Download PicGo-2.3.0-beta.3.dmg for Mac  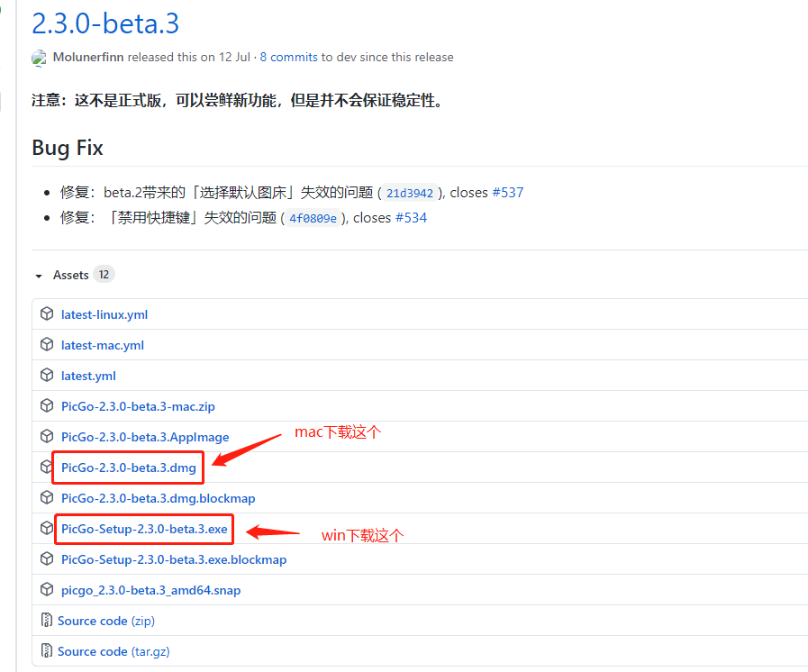point(128,468)
